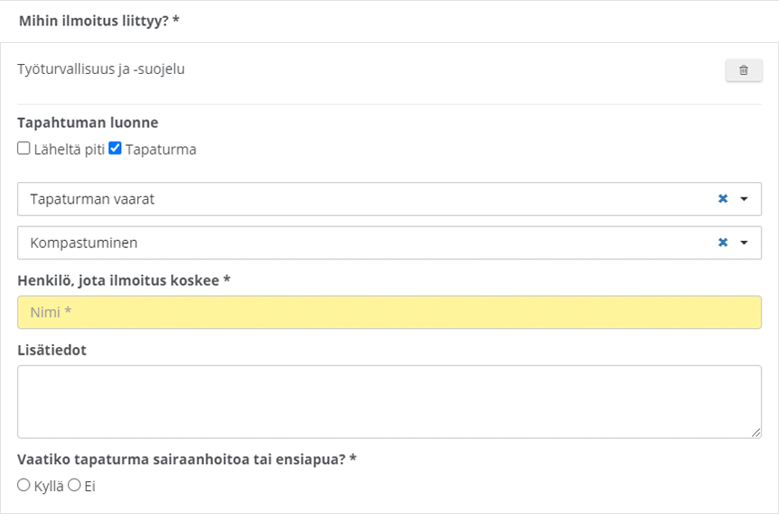Screen dimensions: 779x514
Task: Clear the Tapaturman vaarat selection with its X
Action: pos(723,199)
